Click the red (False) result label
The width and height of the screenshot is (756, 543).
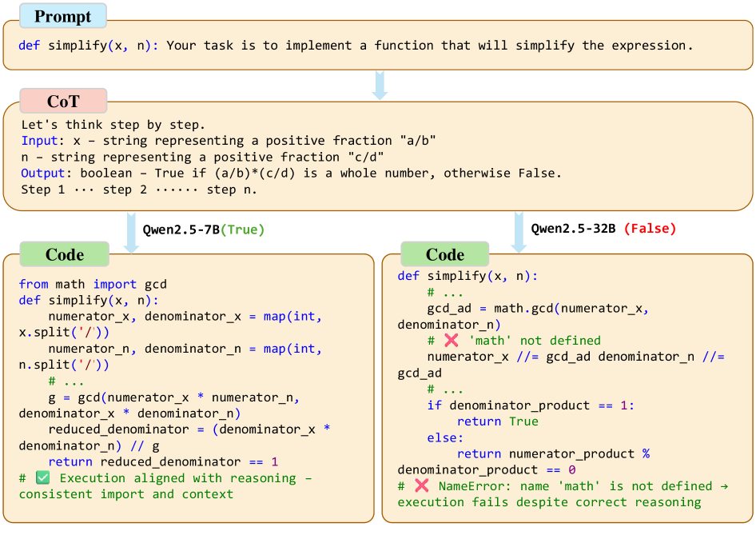pyautogui.click(x=649, y=229)
